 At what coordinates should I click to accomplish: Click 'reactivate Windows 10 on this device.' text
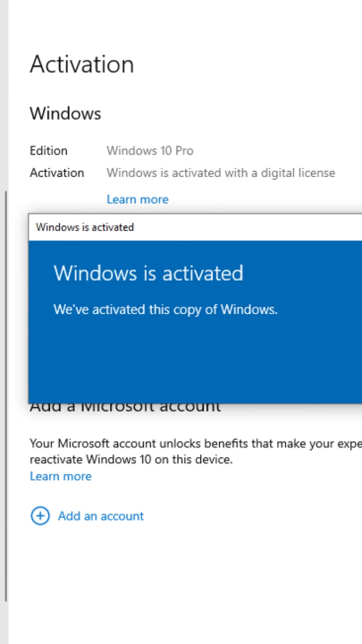click(x=131, y=460)
